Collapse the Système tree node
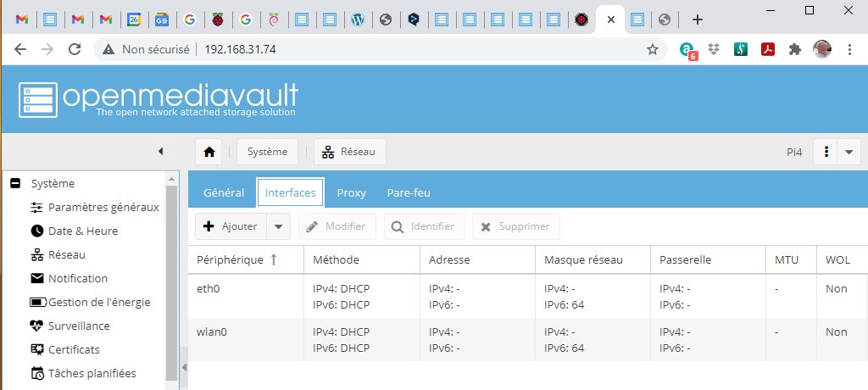Viewport: 868px width, 390px height. click(15, 183)
